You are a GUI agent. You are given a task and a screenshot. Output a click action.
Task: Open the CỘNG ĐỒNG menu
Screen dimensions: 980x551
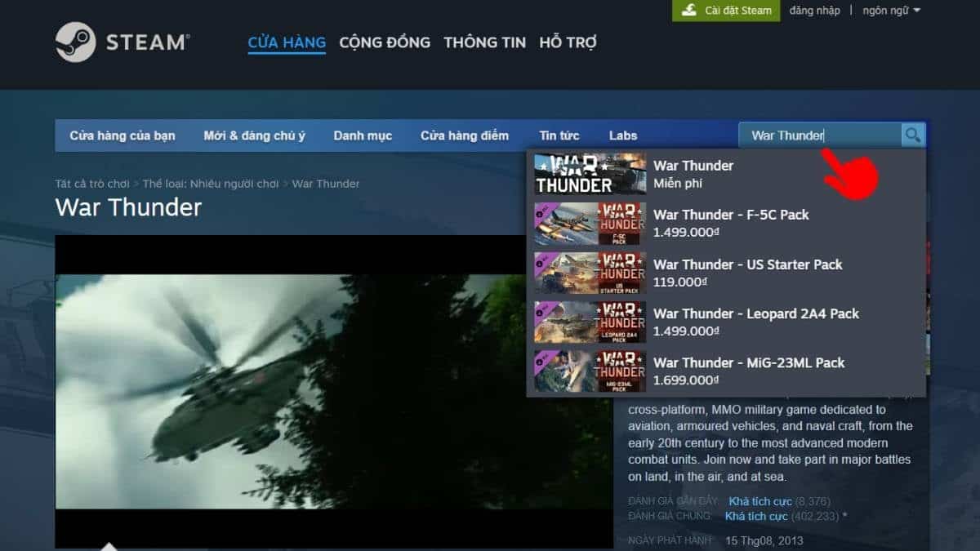(x=385, y=42)
